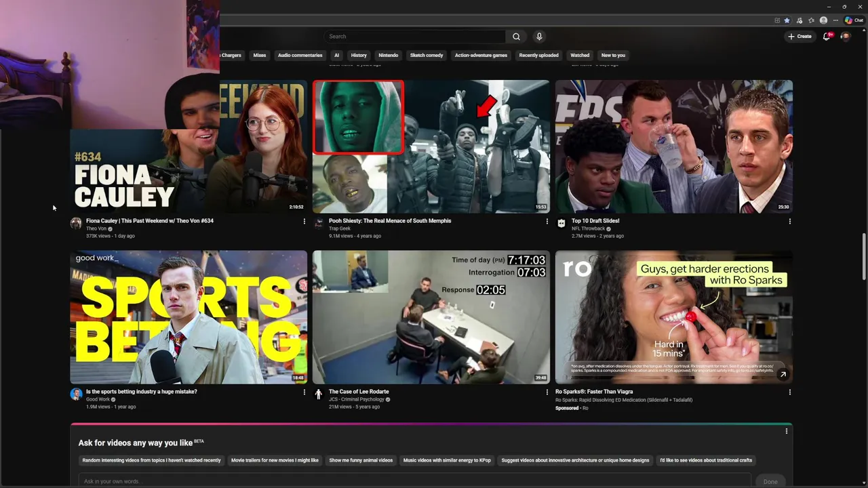Viewport: 868px width, 488px height.
Task: Open Pooh Shiesty Real Menace video title
Action: coord(390,221)
